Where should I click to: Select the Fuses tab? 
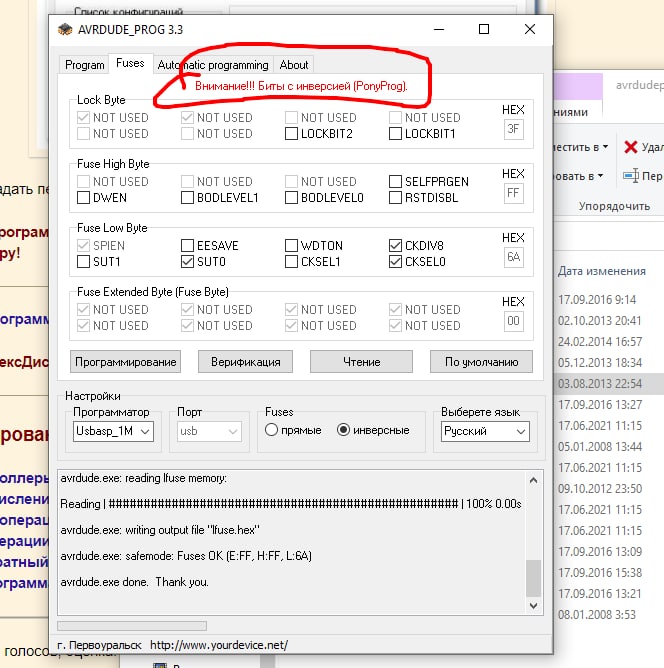pyautogui.click(x=130, y=63)
